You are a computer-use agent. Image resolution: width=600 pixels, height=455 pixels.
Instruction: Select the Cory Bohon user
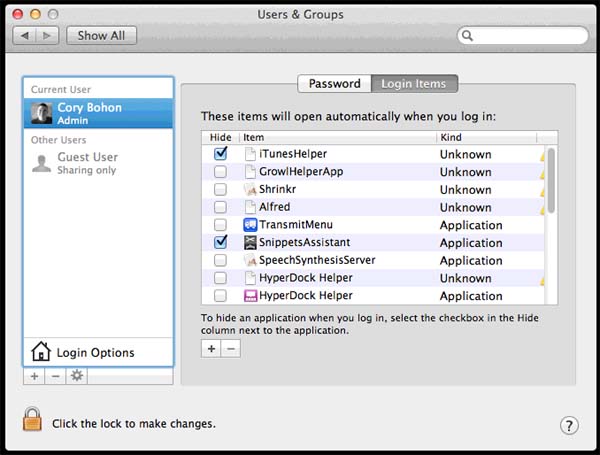[x=98, y=113]
